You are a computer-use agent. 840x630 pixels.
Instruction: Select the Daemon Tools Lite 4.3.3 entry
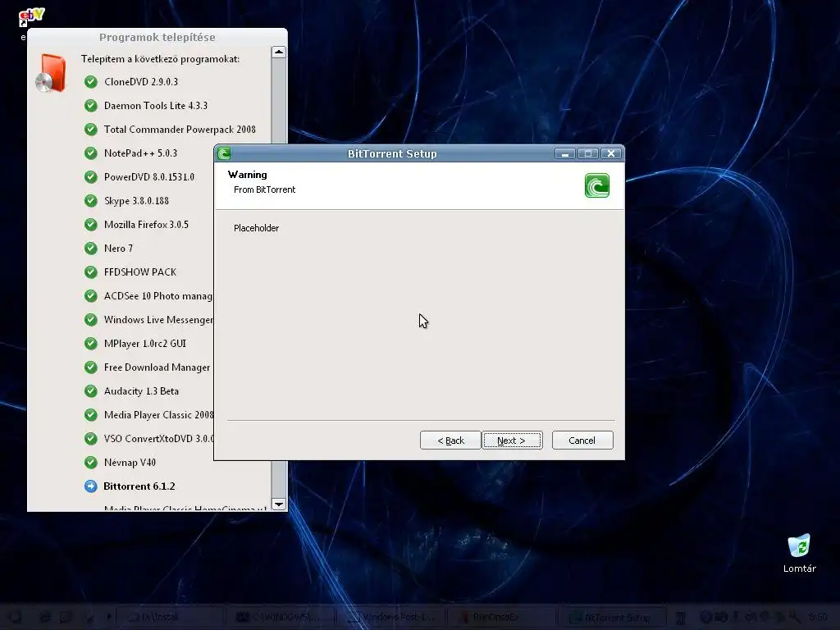click(156, 106)
